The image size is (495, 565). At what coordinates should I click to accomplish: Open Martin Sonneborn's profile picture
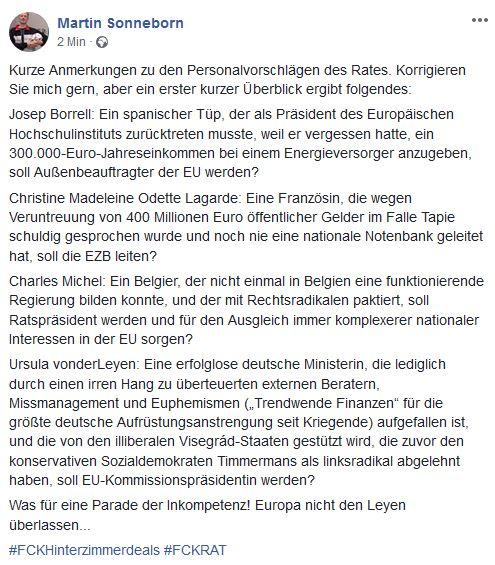(29, 32)
